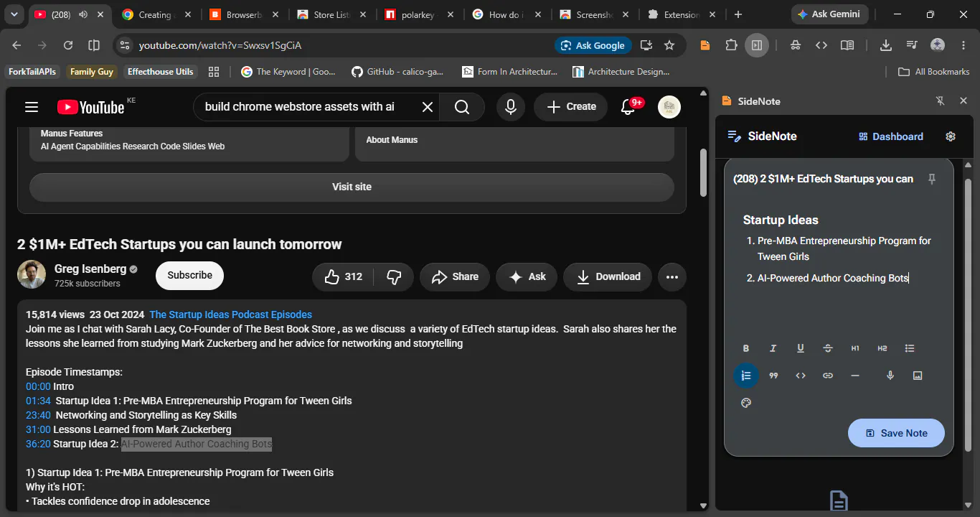Viewport: 980px width, 517px height.
Task: Share the YouTube video
Action: click(455, 276)
